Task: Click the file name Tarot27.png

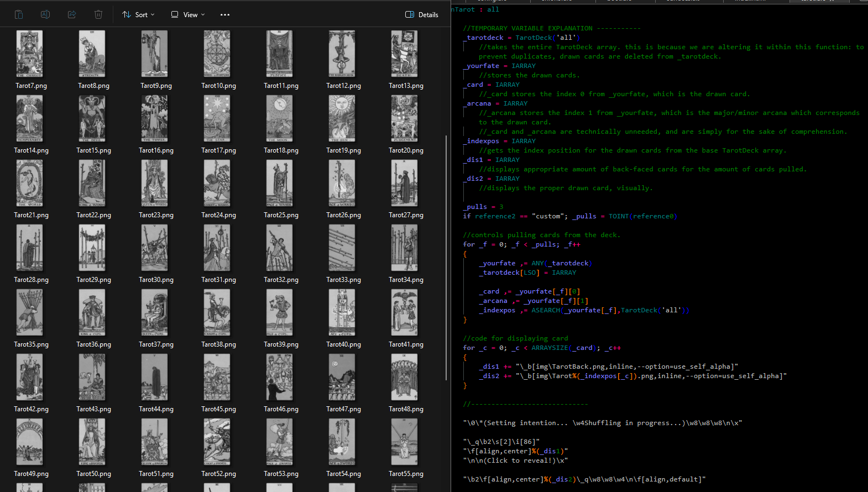Action: tap(406, 215)
